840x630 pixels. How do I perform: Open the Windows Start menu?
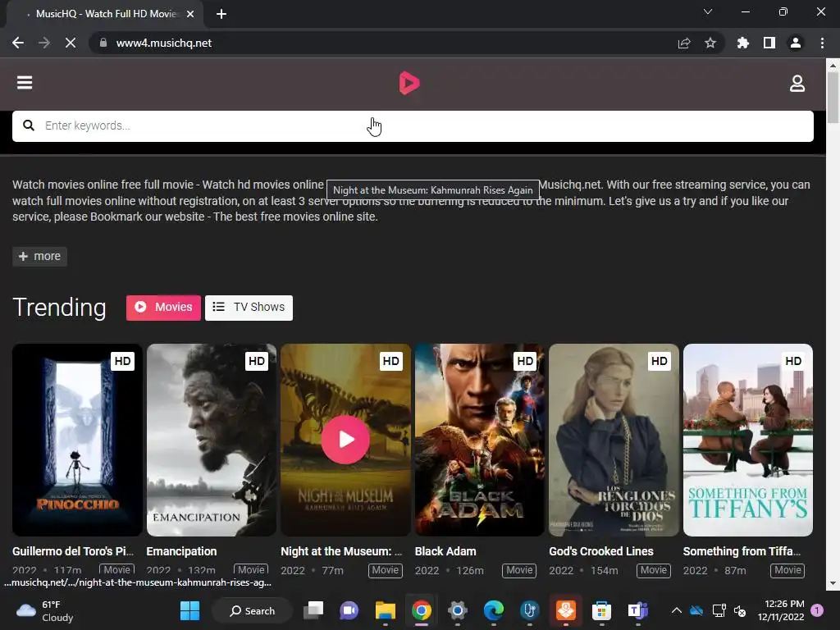[189, 610]
